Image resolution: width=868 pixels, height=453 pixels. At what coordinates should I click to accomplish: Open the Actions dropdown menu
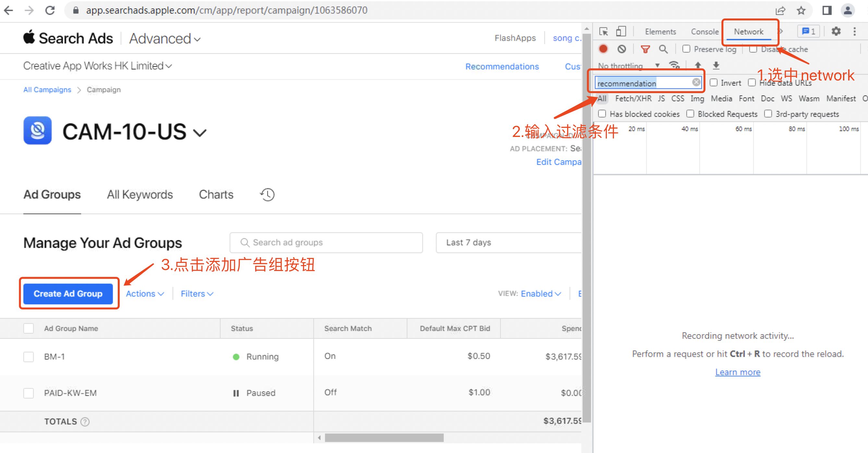[x=145, y=294]
